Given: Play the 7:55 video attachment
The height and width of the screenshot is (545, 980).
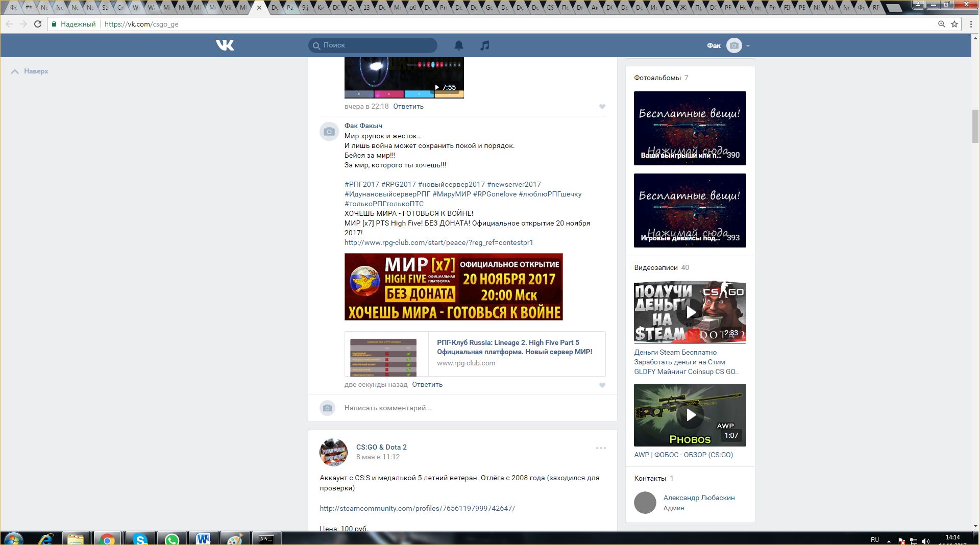Looking at the screenshot, I should click(x=404, y=78).
